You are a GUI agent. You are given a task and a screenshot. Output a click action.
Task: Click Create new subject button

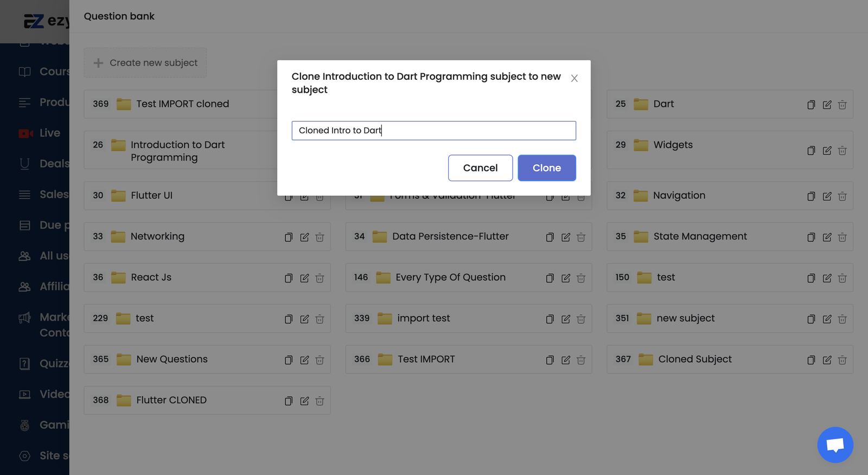coord(145,63)
